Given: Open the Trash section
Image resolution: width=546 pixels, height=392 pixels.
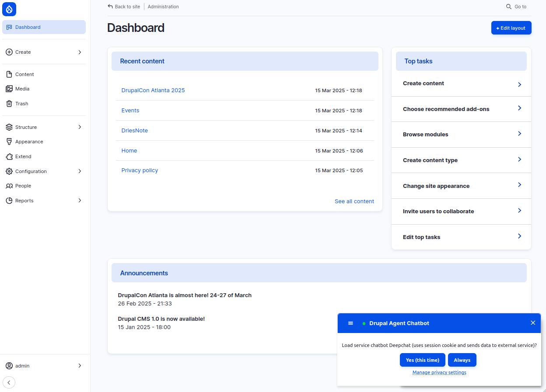Looking at the screenshot, I should (x=44, y=104).
